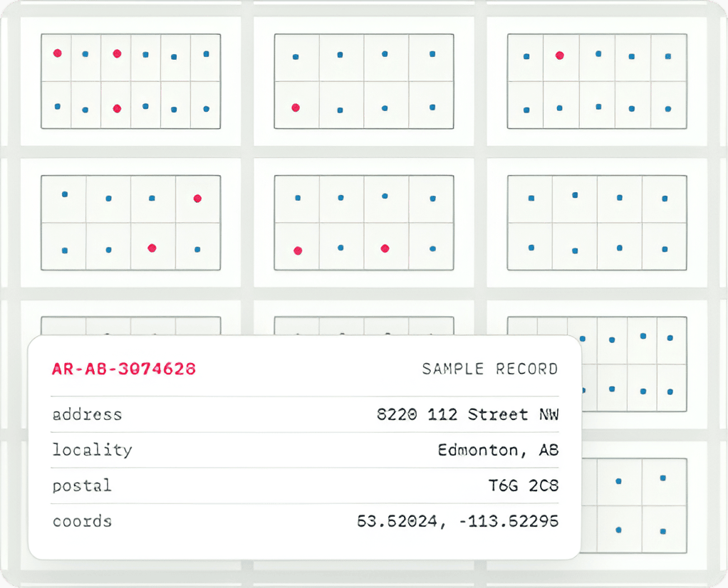Click the coords row label
The width and height of the screenshot is (728, 588).
pyautogui.click(x=82, y=521)
